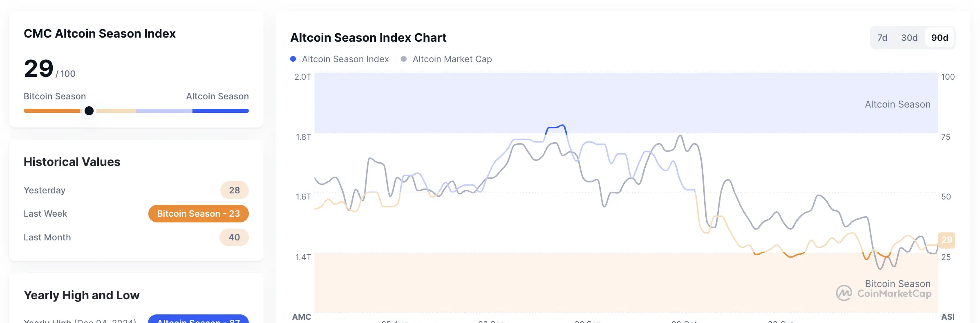980x323 pixels.
Task: Click the CMC Altcoin Season Index heading
Action: point(100,34)
